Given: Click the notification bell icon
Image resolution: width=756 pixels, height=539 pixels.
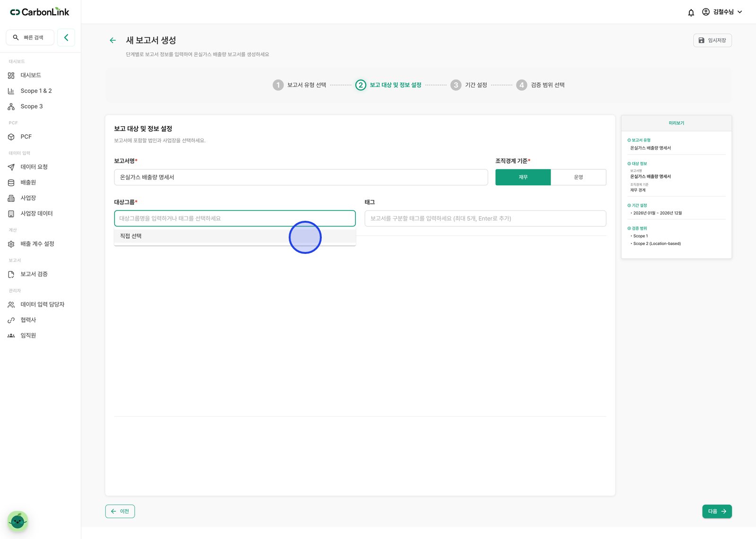Looking at the screenshot, I should [x=691, y=12].
